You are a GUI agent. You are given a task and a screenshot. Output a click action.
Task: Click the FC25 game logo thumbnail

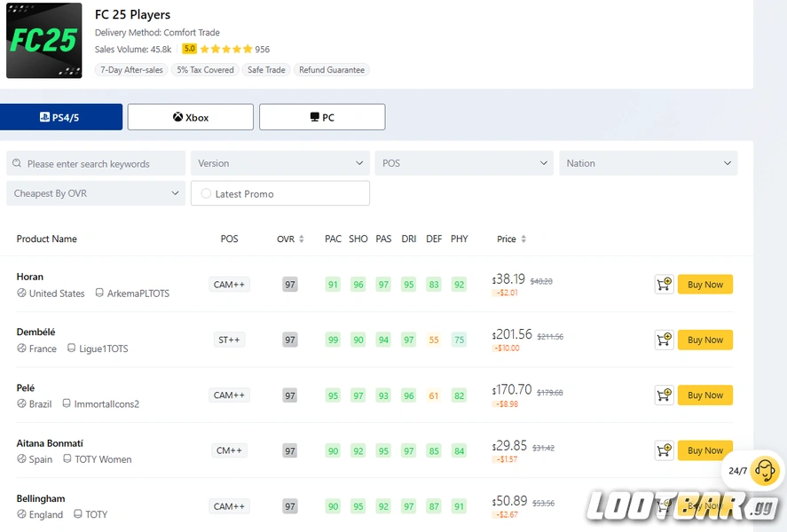pyautogui.click(x=44, y=41)
